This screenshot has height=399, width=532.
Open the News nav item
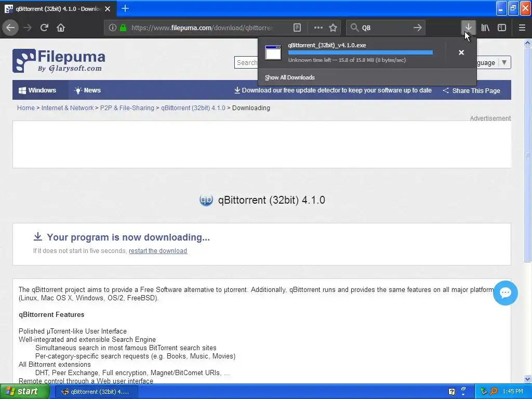tap(87, 90)
